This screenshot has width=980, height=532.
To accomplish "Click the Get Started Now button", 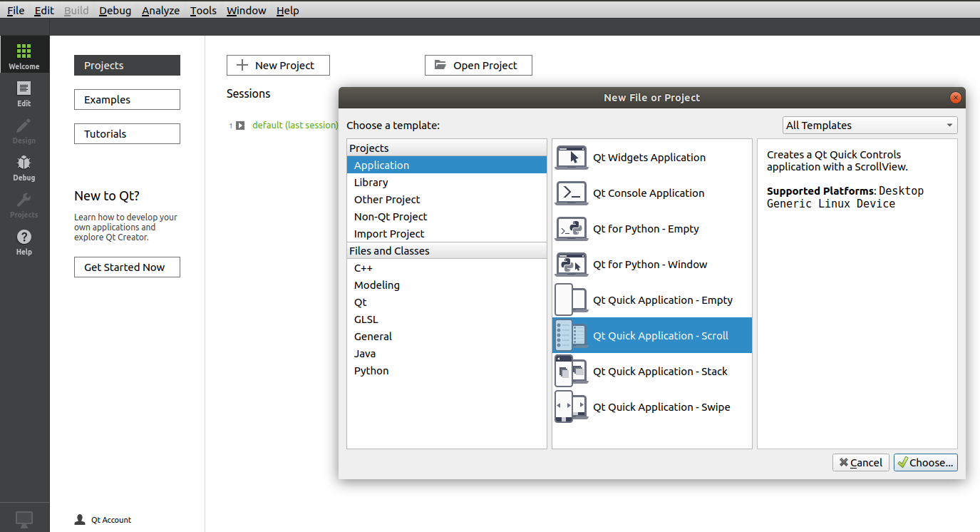I will [x=127, y=267].
